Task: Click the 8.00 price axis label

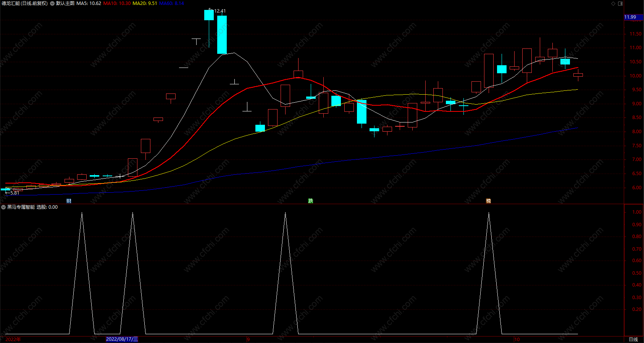Action: pos(637,132)
